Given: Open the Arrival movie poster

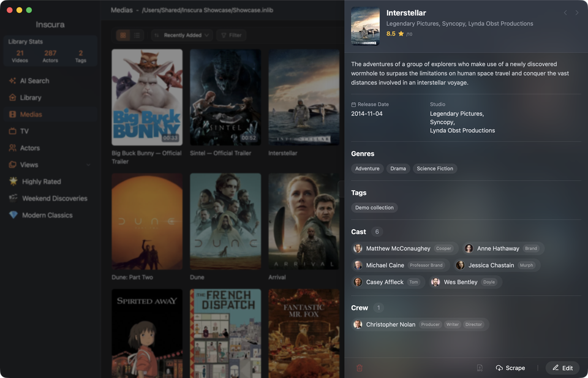Looking at the screenshot, I should pos(304,221).
